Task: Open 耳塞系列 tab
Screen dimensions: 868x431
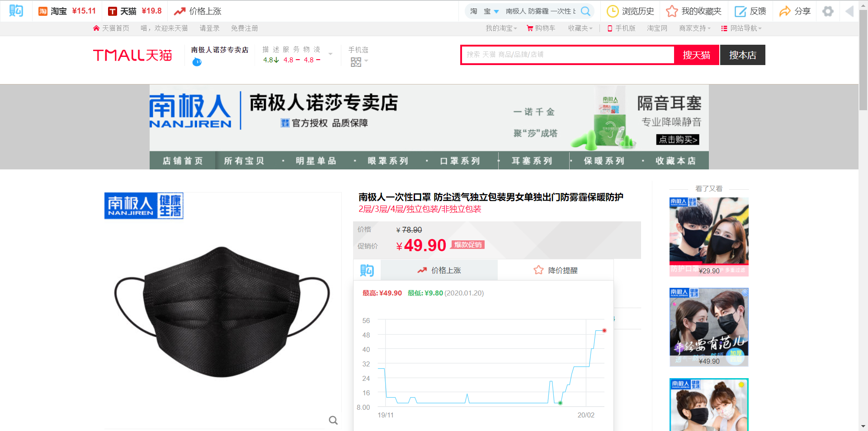Action: point(532,160)
